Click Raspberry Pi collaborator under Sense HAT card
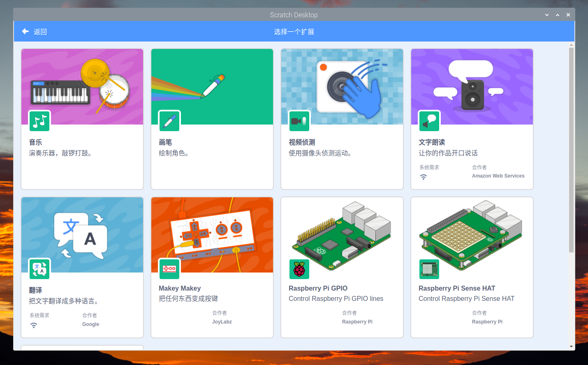Viewport: 588px width, 365px height. point(487,322)
